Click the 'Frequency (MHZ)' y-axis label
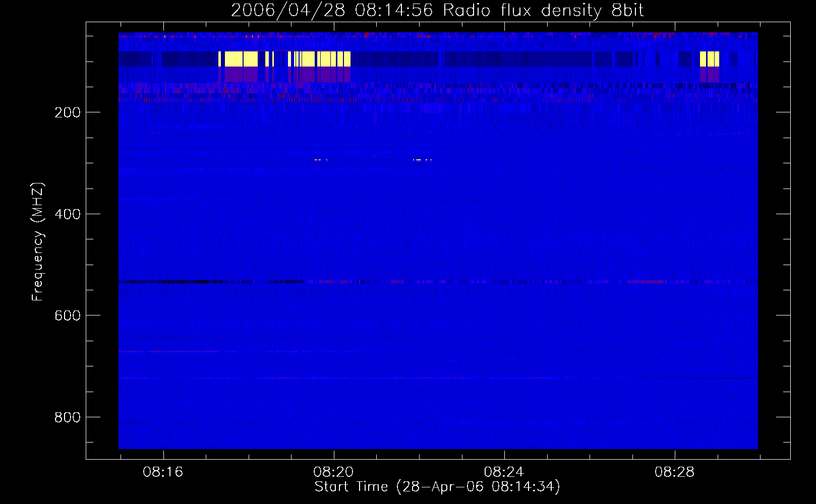The image size is (816, 504). [37, 242]
